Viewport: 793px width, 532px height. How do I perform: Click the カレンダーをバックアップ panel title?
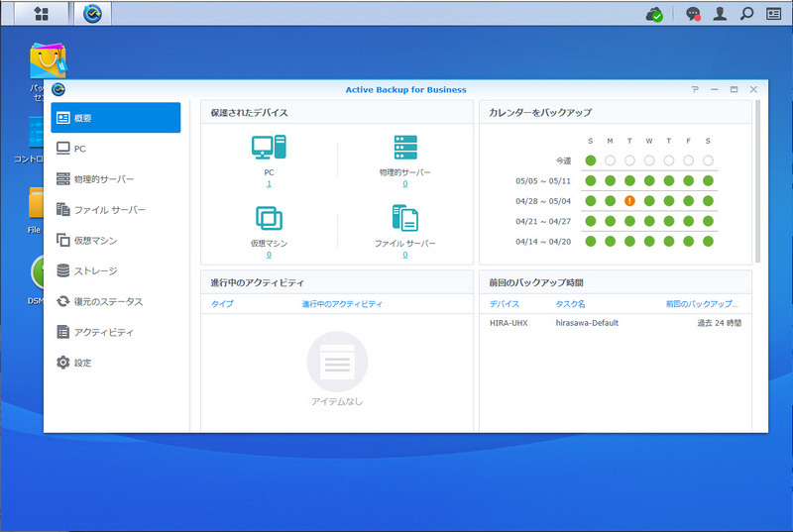pos(540,113)
